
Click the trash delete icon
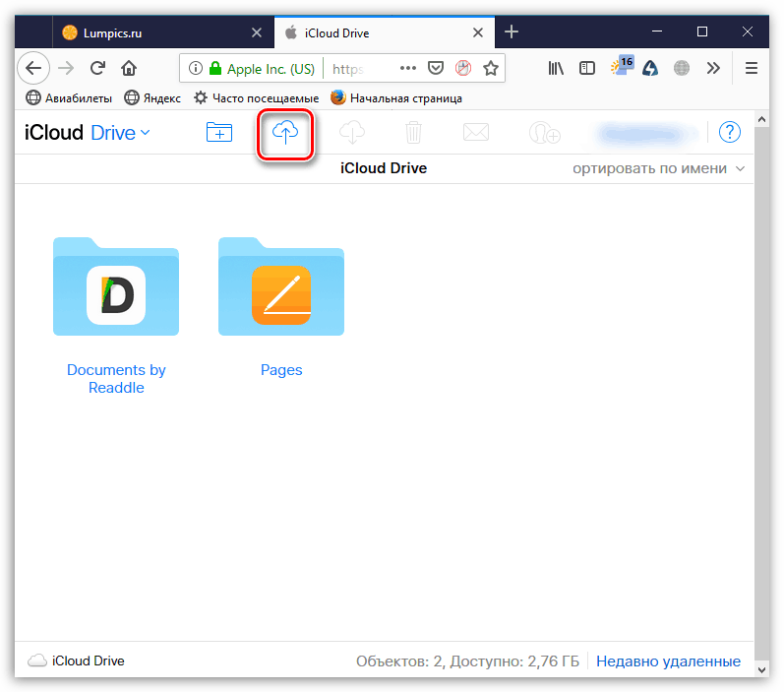413,133
